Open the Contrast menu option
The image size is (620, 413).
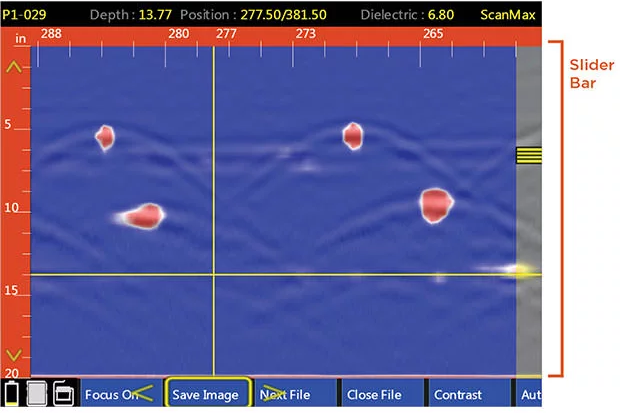pyautogui.click(x=458, y=394)
